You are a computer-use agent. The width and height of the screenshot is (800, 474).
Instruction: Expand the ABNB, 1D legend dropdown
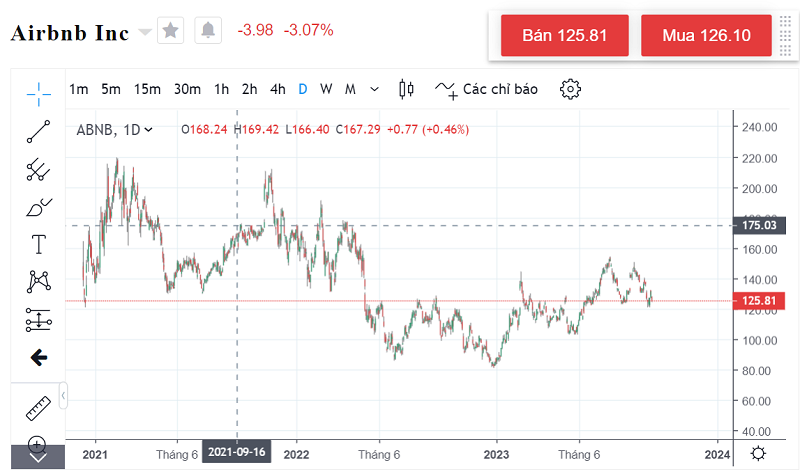coord(149,129)
